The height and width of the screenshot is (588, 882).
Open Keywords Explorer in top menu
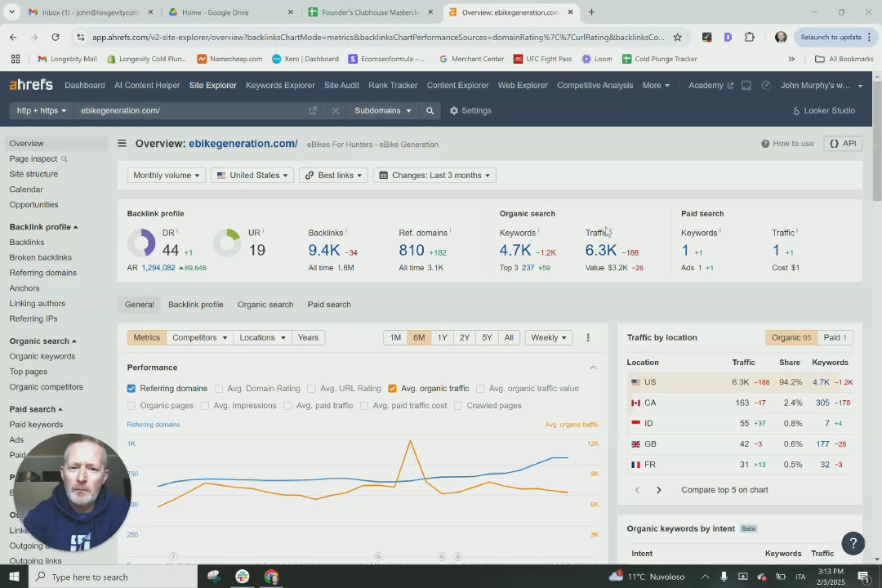click(x=280, y=85)
